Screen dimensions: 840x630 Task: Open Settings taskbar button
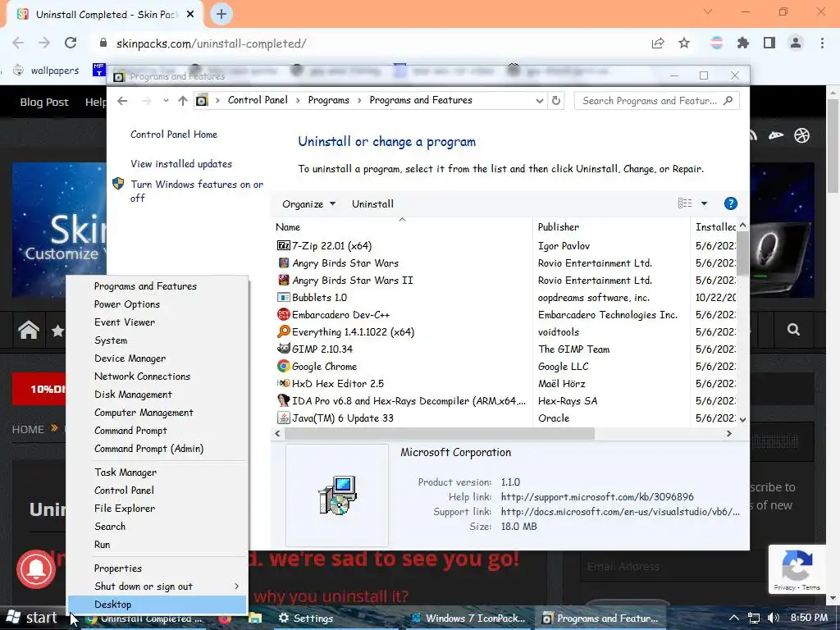click(307, 619)
